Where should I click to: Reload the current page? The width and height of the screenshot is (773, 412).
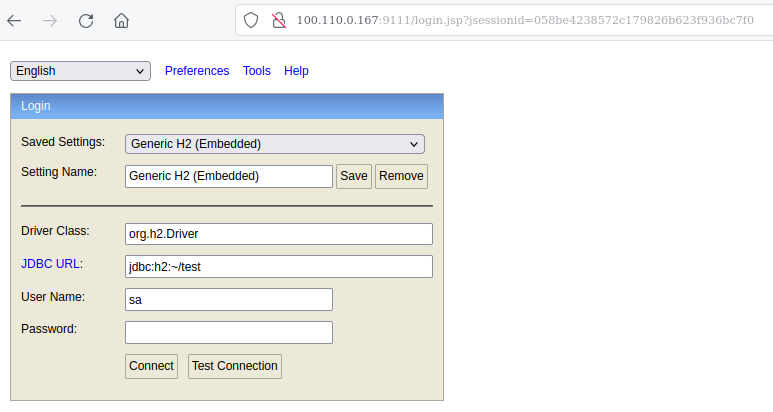(x=86, y=21)
